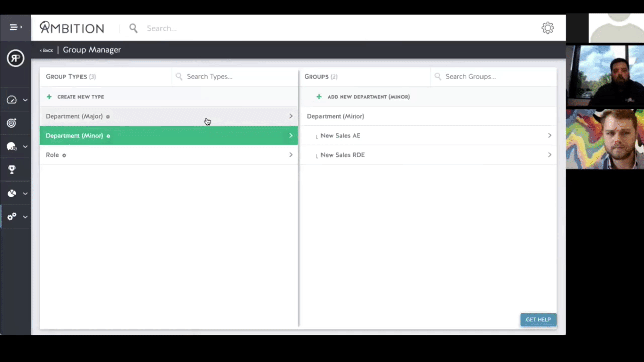This screenshot has width=644, height=362.
Task: Click the speedometer dashboard icon
Action: click(12, 100)
